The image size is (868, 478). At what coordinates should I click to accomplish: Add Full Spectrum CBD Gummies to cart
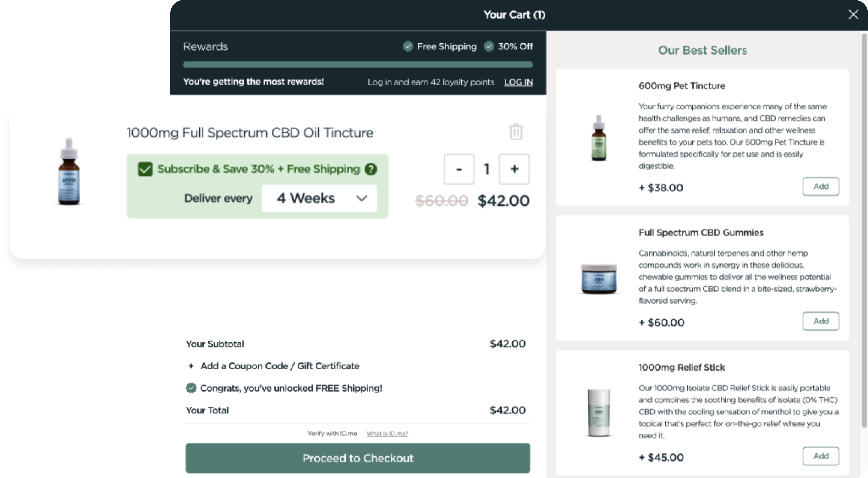(821, 321)
